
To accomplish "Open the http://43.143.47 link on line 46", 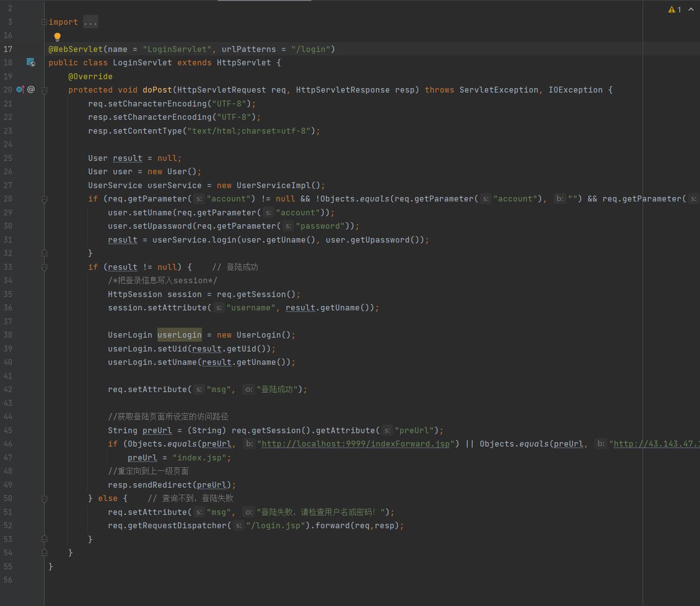I will 656,444.
